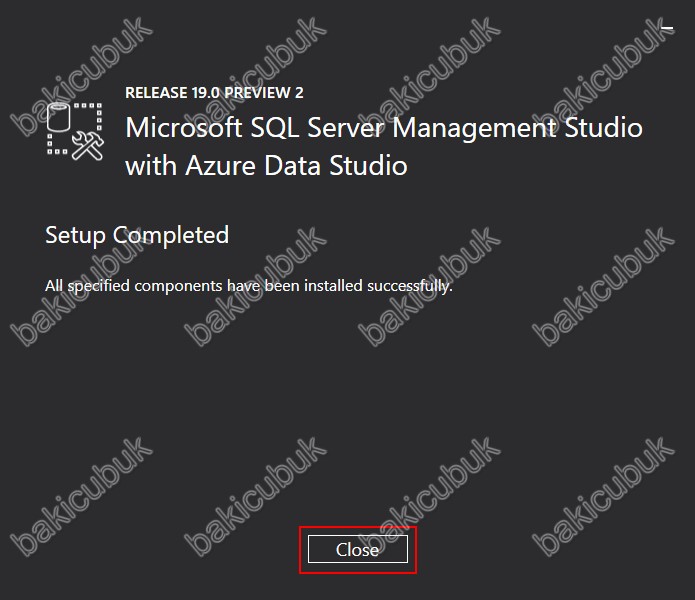
Task: Click the RELEASE 19.0 PREVIEW 2 label
Action: pyautogui.click(x=214, y=93)
